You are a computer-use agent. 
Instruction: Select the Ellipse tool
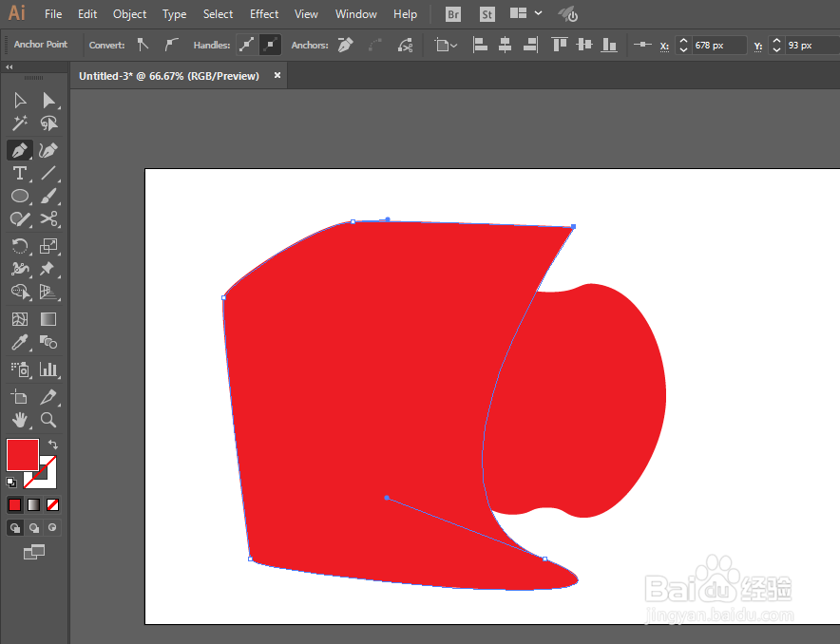[20, 196]
